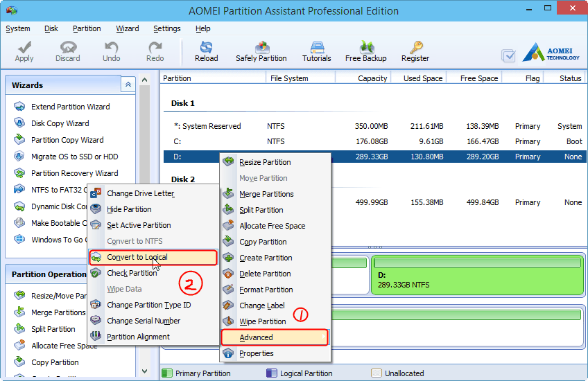Select Resize Partition in context menu

pos(275,162)
